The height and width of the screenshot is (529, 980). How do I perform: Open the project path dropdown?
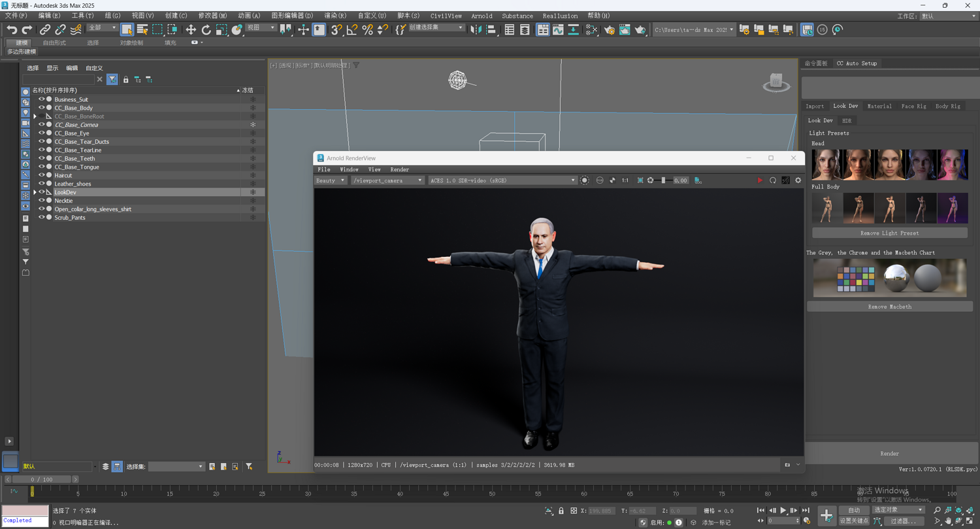(693, 29)
